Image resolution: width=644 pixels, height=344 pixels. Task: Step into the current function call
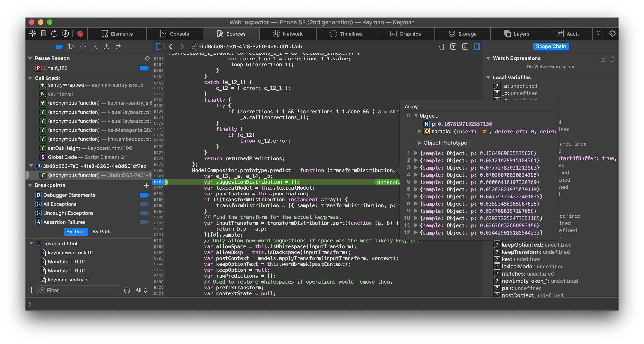pos(95,47)
